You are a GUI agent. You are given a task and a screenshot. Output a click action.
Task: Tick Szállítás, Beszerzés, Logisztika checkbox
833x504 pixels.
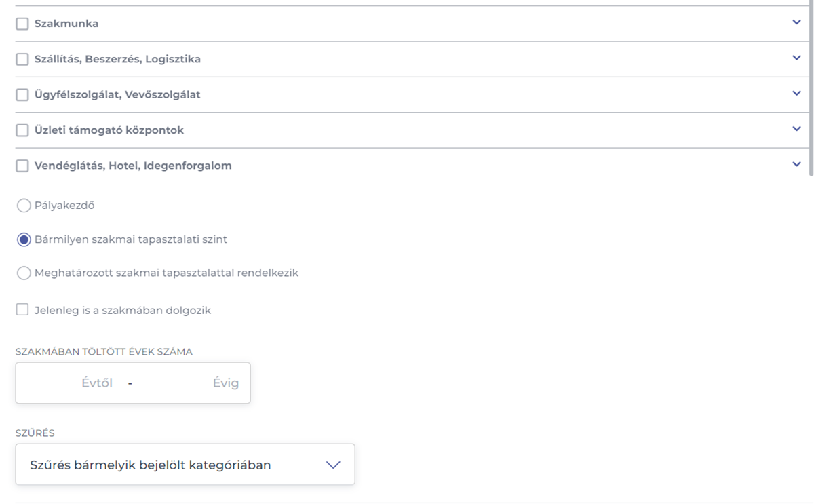point(22,59)
